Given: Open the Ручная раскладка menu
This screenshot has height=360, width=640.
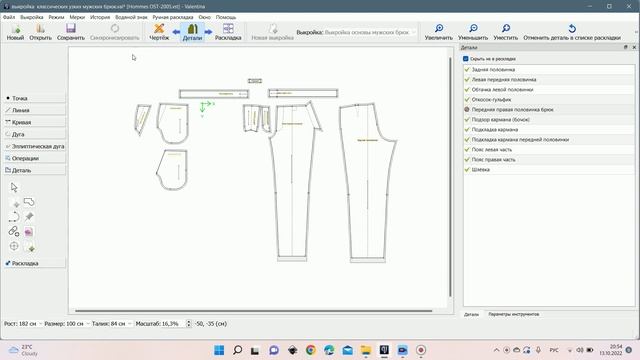Looking at the screenshot, I should coord(173,17).
